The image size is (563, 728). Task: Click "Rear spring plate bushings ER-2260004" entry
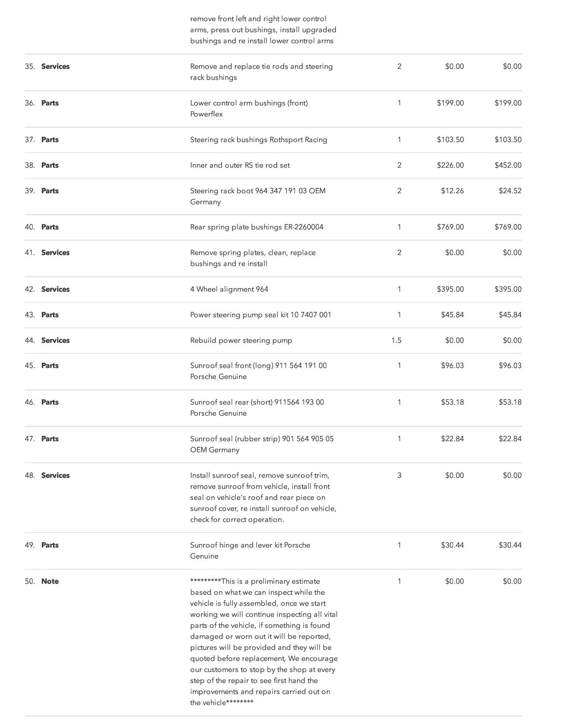(257, 227)
